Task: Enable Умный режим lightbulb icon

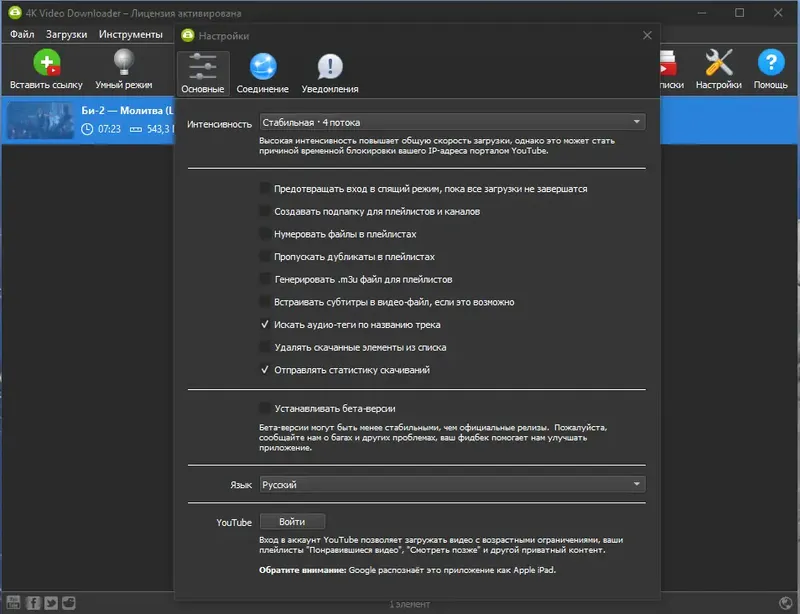Action: point(123,63)
